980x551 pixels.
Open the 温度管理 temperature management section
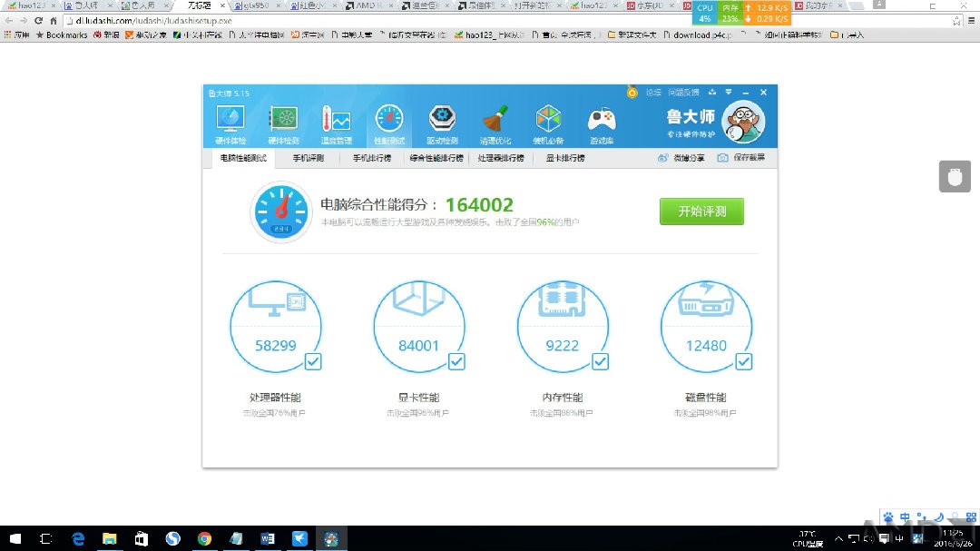[337, 124]
